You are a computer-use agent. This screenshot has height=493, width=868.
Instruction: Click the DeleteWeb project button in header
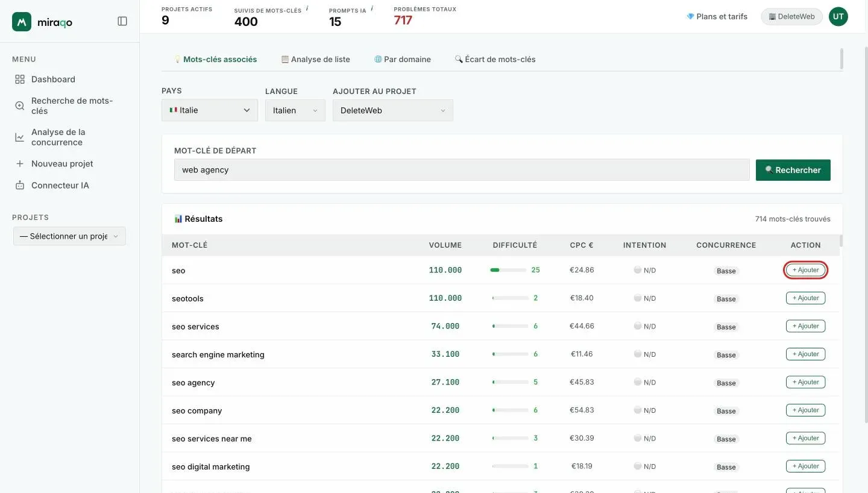coord(791,17)
